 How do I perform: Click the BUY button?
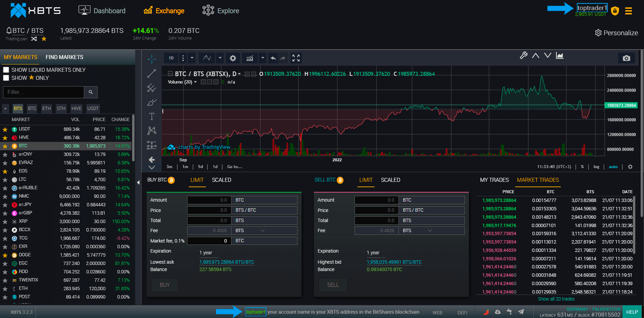(x=165, y=285)
